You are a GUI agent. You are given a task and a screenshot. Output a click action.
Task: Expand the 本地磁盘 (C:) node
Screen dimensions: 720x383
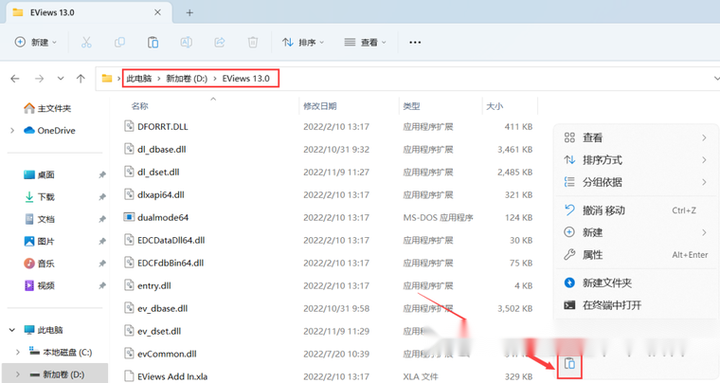(18, 352)
